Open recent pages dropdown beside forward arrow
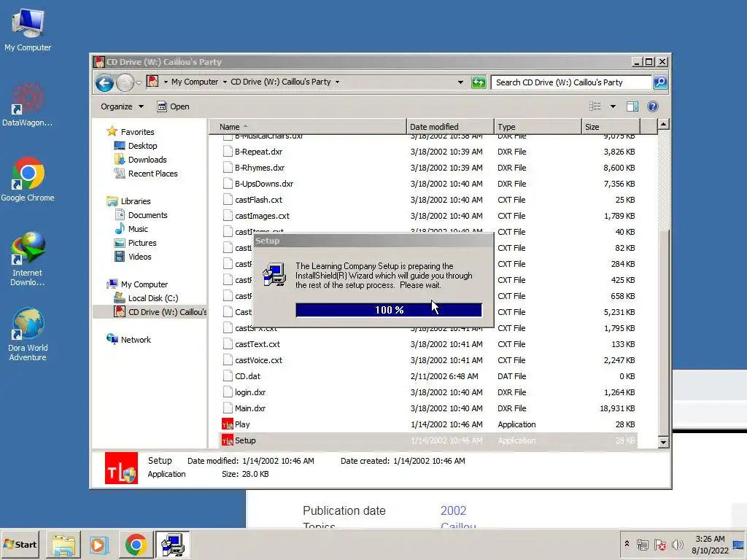 pyautogui.click(x=139, y=83)
